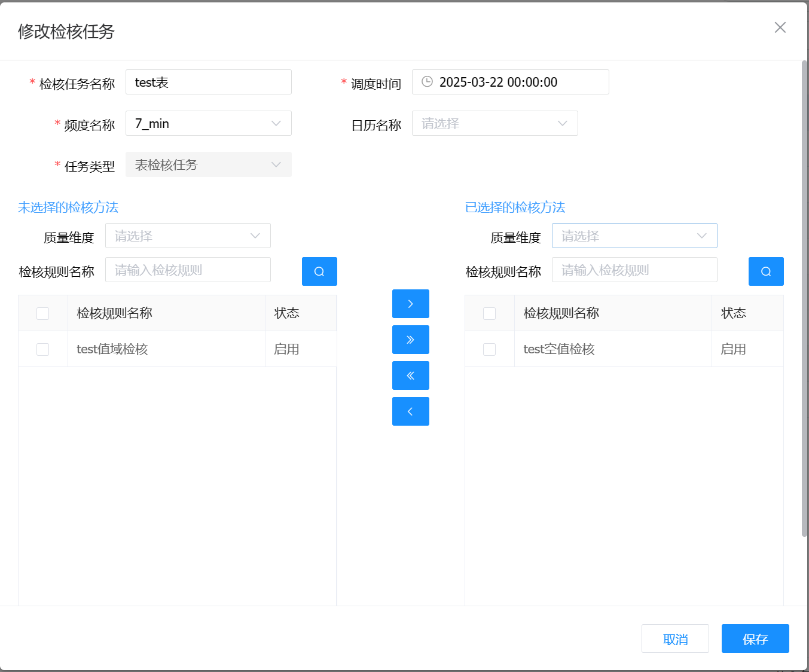Click the 保存 button
This screenshot has height=672, width=809.
(x=755, y=639)
